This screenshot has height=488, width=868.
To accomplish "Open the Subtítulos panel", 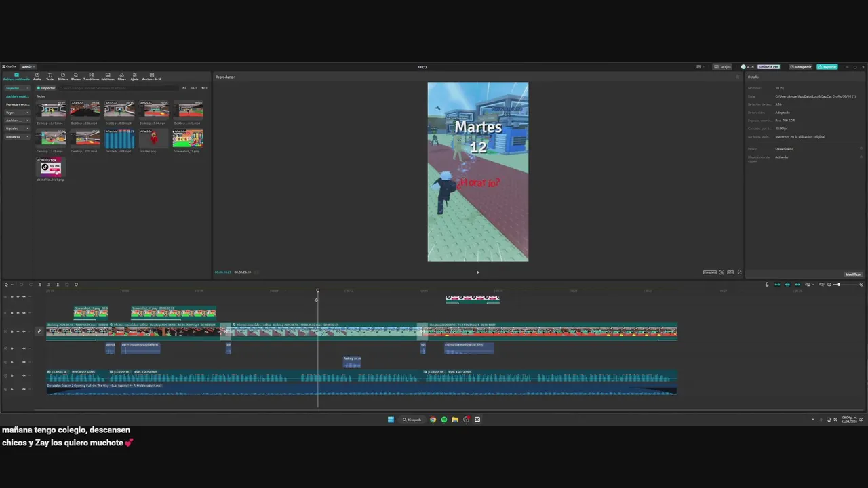I will pos(108,76).
